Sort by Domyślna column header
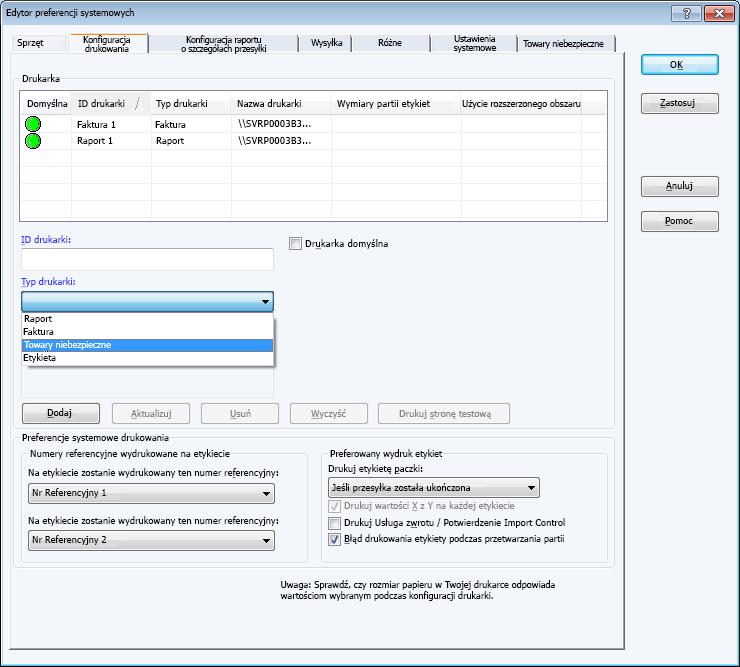 [x=46, y=103]
